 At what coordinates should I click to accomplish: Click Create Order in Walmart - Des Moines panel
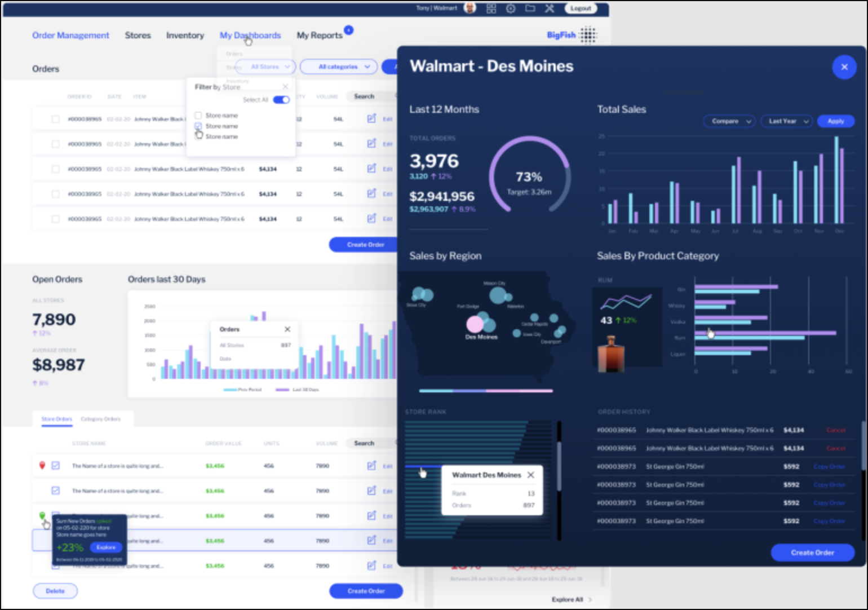[x=813, y=552]
